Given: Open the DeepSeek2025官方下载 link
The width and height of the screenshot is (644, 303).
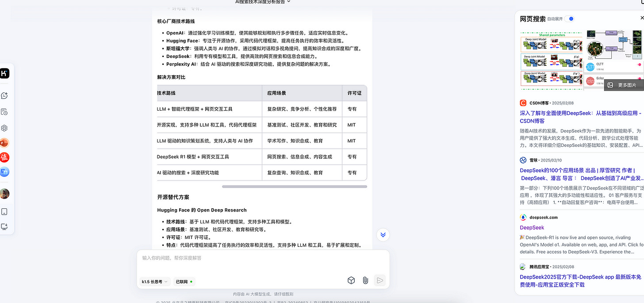Looking at the screenshot, I should (580, 280).
